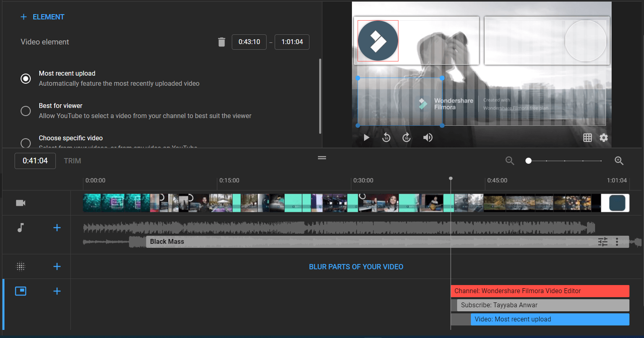Click the first teal video strip thumbnail
This screenshot has height=338, width=644.
pos(92,203)
